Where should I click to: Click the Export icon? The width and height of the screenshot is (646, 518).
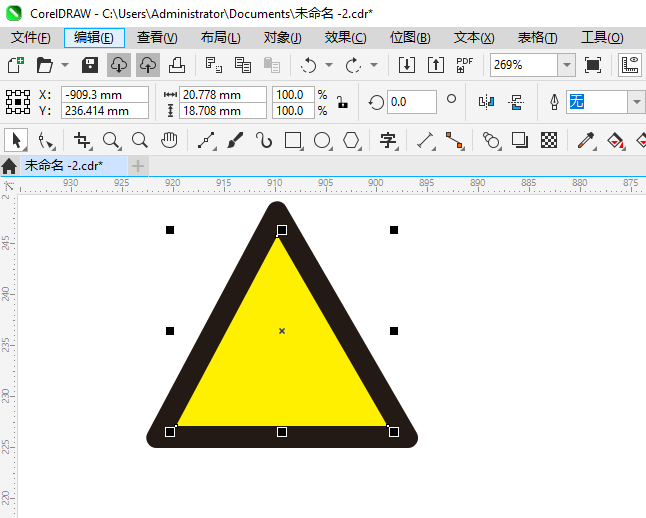click(x=436, y=65)
